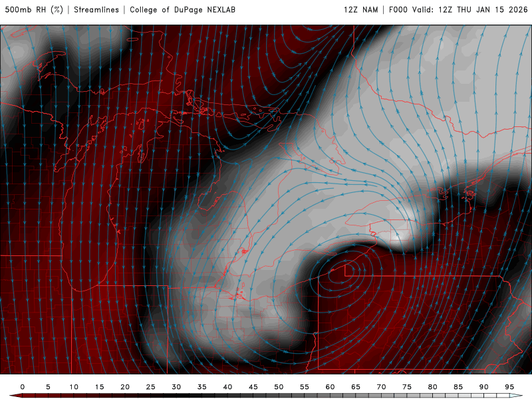This screenshot has height=399, width=532.
Task: Select the '35' color scale label
Action: click(202, 387)
